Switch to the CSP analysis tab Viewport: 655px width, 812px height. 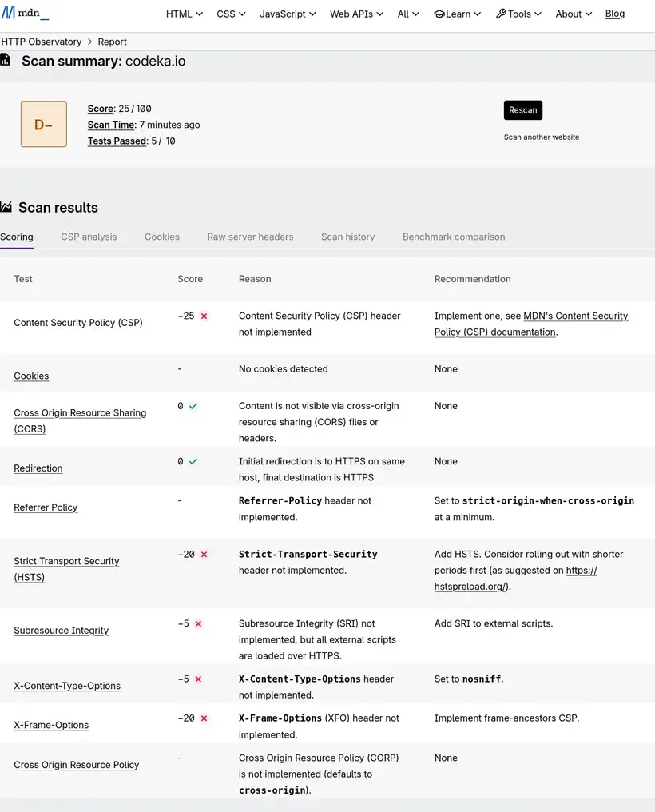(89, 237)
